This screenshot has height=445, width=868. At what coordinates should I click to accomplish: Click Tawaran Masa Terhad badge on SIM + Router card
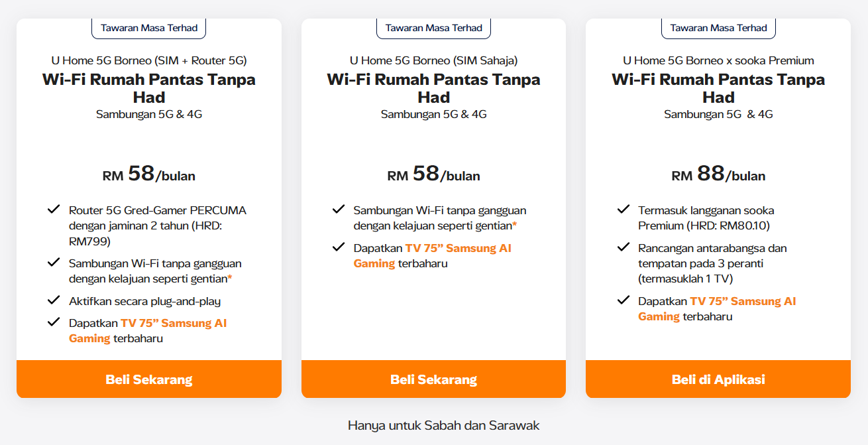click(149, 28)
